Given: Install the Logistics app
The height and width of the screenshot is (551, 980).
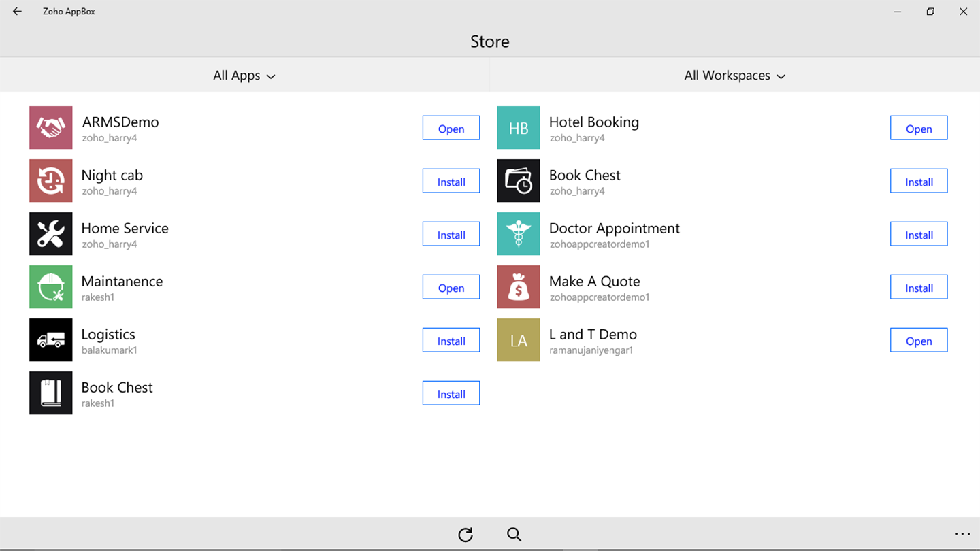Looking at the screenshot, I should 451,340.
